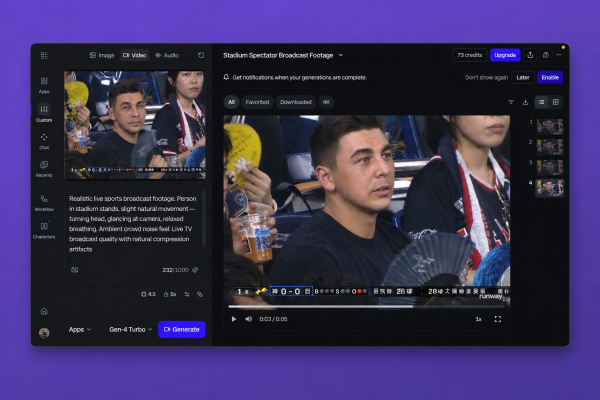Select the Custom sidebar item
600x400 pixels.
click(44, 113)
